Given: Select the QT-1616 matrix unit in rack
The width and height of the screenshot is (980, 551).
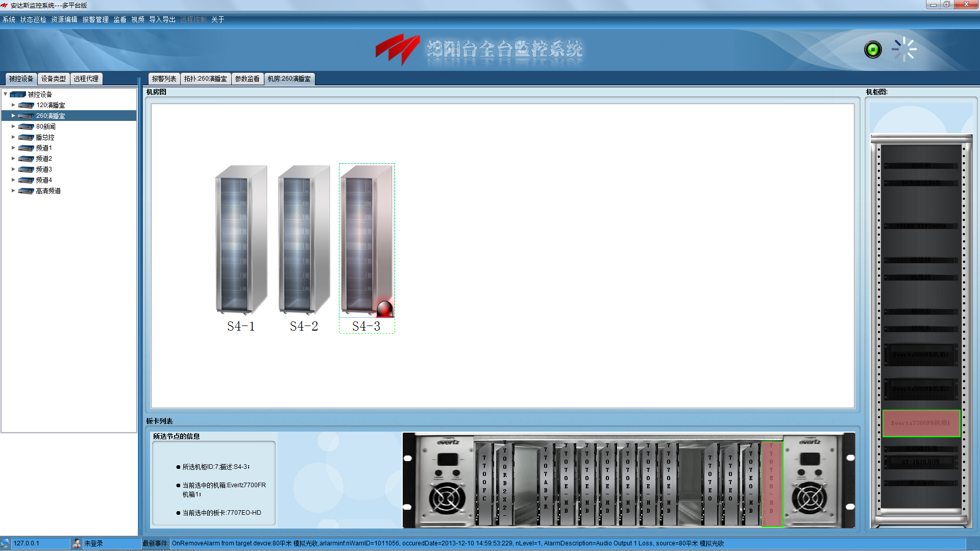Looking at the screenshot, I should (920, 462).
